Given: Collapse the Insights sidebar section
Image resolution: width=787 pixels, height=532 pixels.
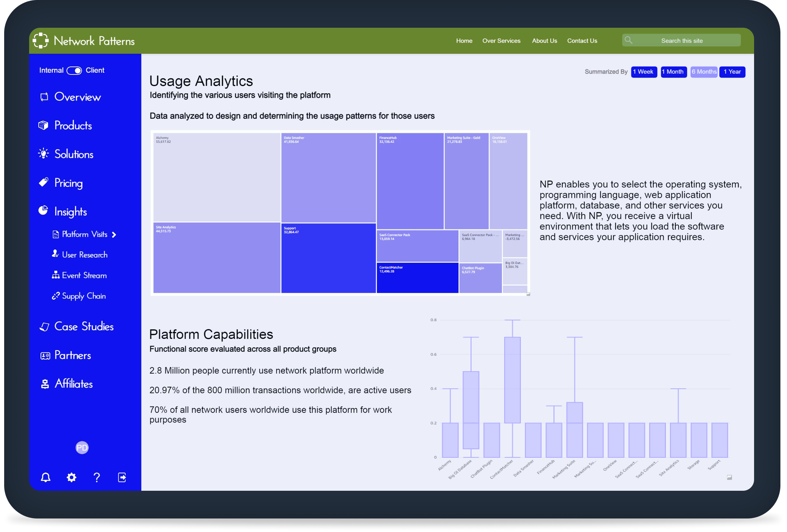Looking at the screenshot, I should pyautogui.click(x=70, y=211).
